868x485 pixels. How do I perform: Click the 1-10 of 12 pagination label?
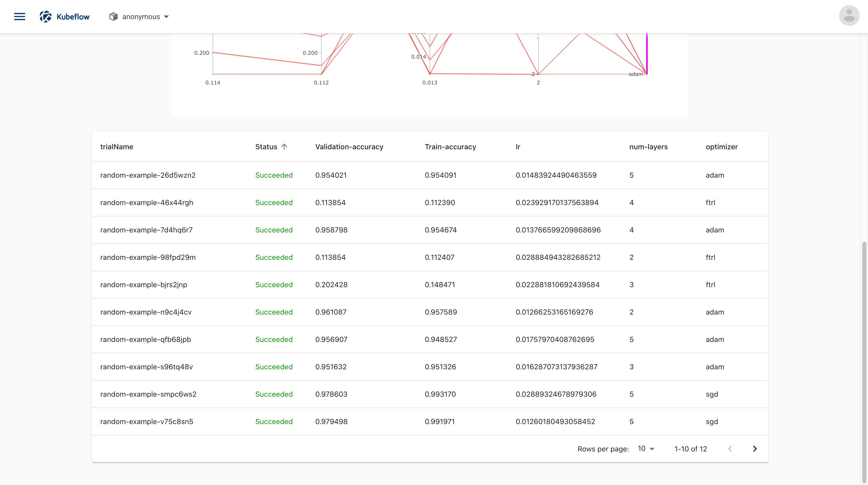coord(691,449)
